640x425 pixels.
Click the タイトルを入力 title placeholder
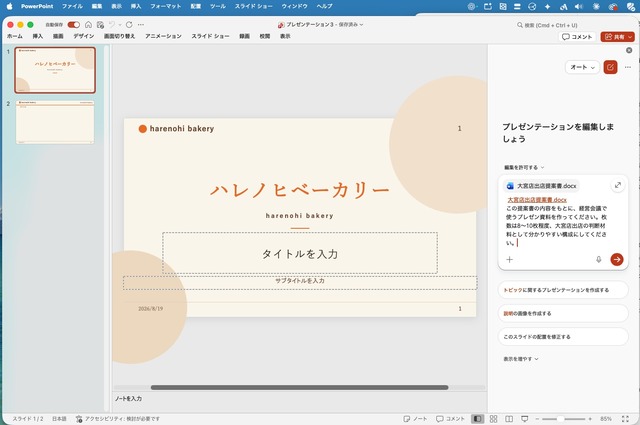point(300,253)
